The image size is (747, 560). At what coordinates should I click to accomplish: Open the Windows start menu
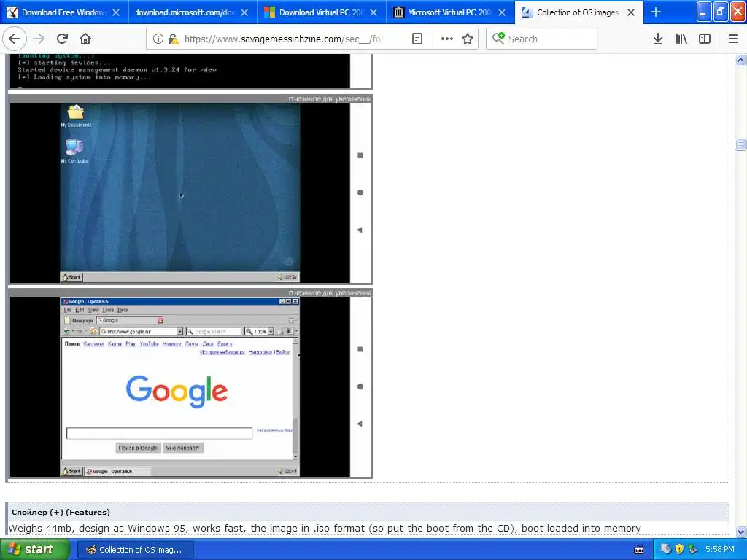[34, 550]
